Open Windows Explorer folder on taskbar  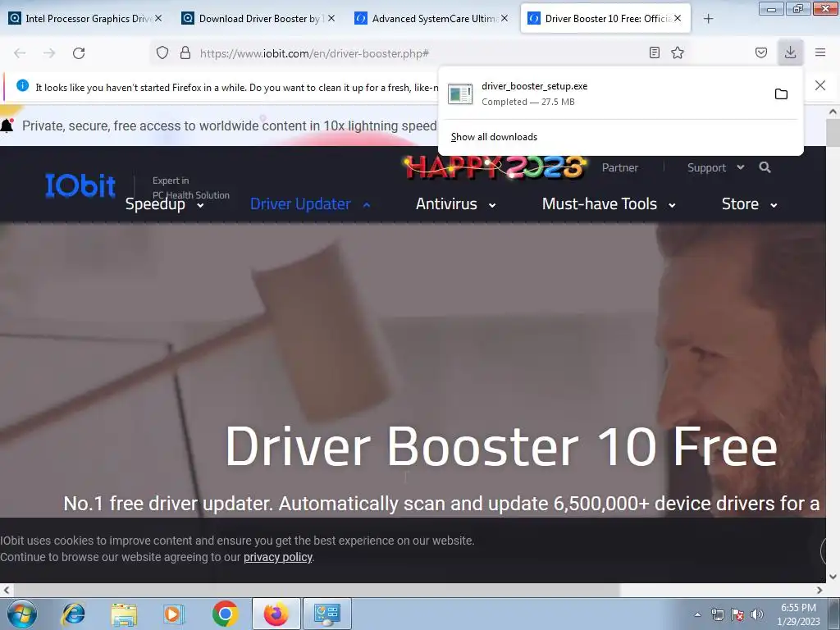click(124, 614)
